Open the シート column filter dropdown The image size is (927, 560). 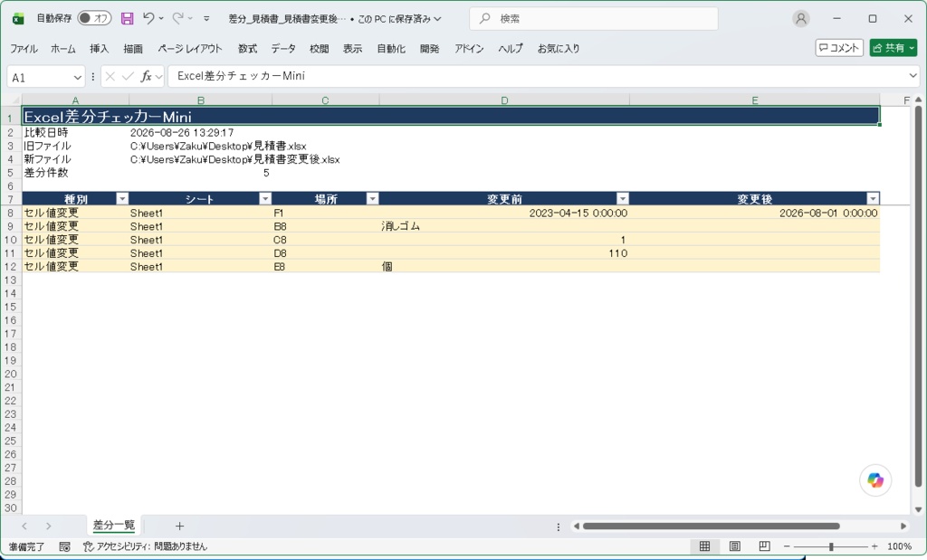[x=265, y=198]
